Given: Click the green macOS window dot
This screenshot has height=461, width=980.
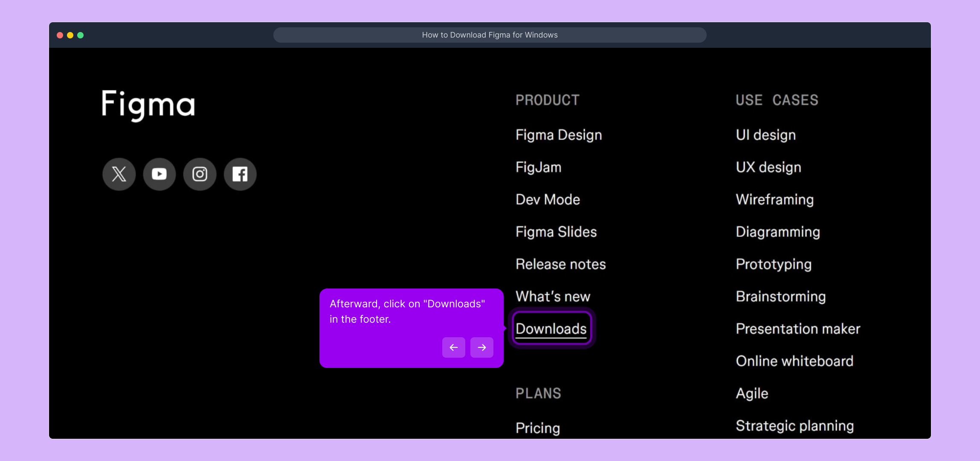Looking at the screenshot, I should coord(80,35).
